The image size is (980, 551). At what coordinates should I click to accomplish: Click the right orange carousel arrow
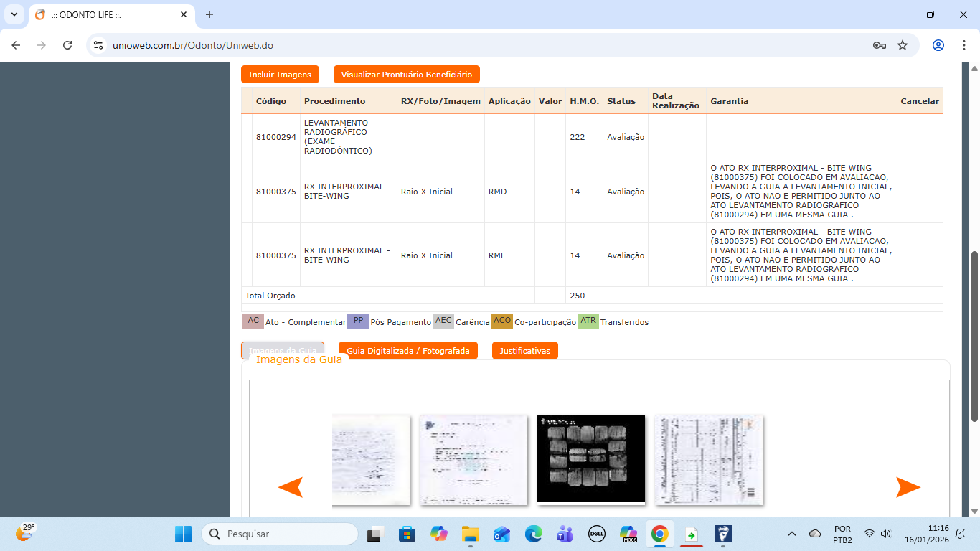[x=908, y=487]
